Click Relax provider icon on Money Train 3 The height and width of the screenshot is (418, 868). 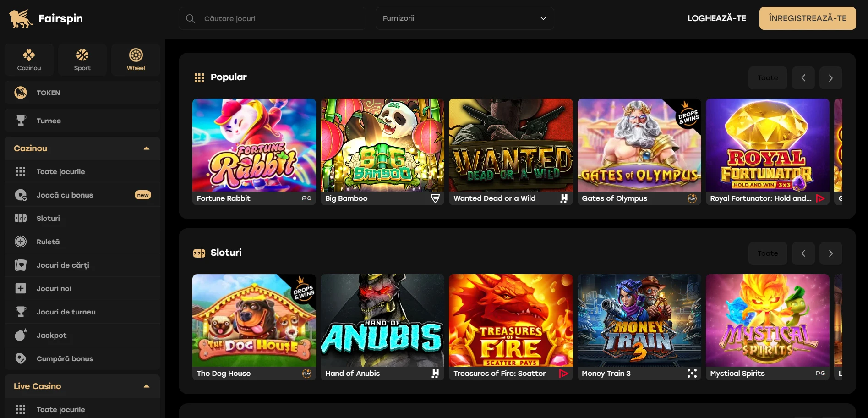[x=692, y=374]
